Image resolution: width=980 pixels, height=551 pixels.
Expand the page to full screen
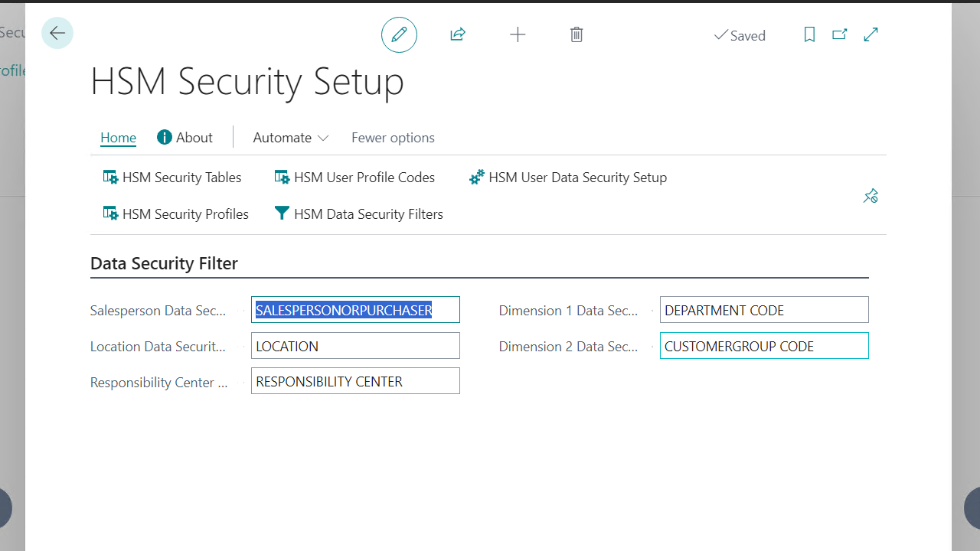click(871, 35)
